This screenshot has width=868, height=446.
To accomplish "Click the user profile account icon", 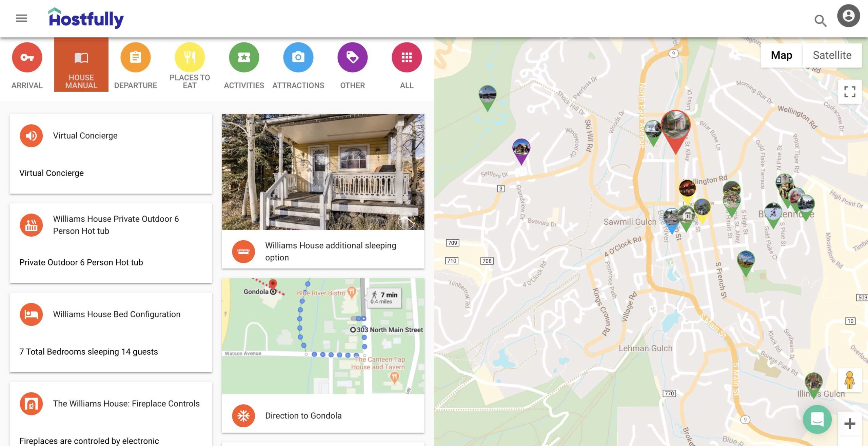I will click(848, 15).
